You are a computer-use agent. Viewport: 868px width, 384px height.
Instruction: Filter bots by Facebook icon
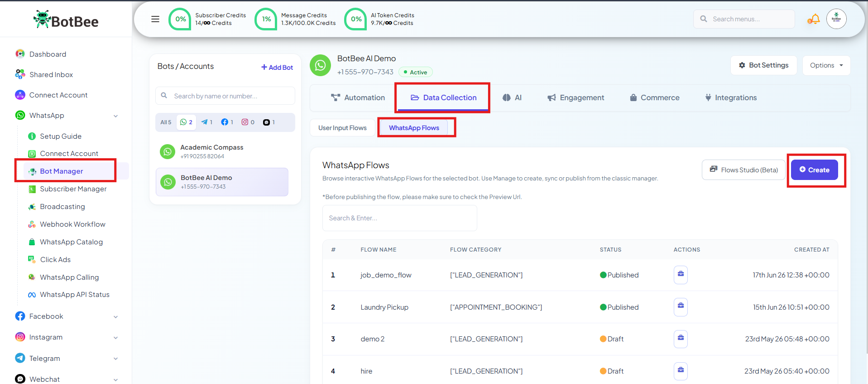227,122
